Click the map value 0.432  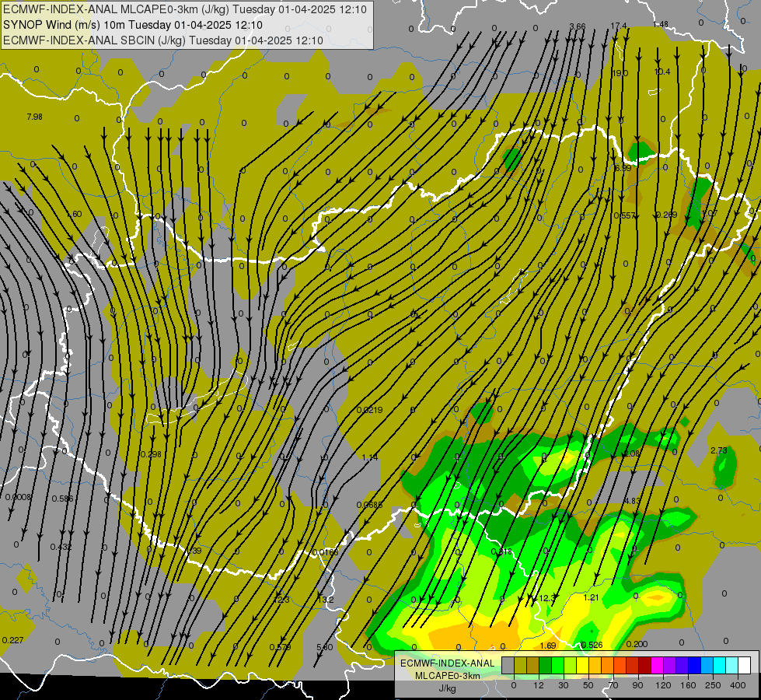tap(61, 547)
